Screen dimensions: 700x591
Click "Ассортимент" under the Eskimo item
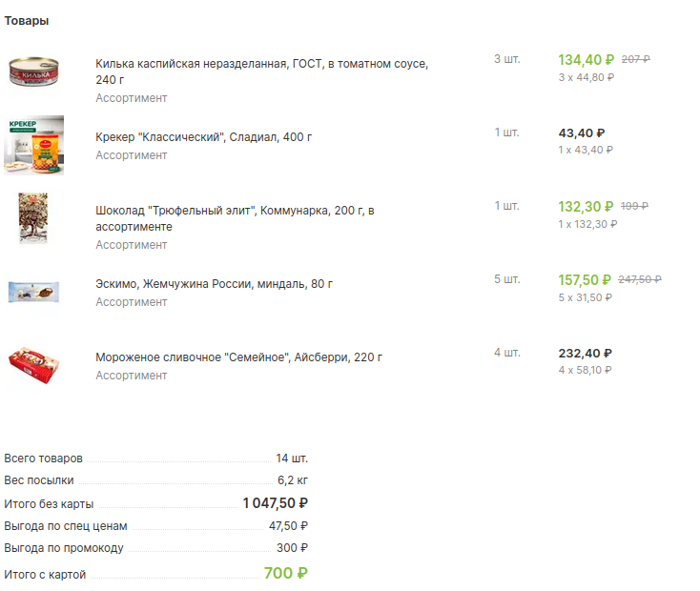pyautogui.click(x=131, y=302)
